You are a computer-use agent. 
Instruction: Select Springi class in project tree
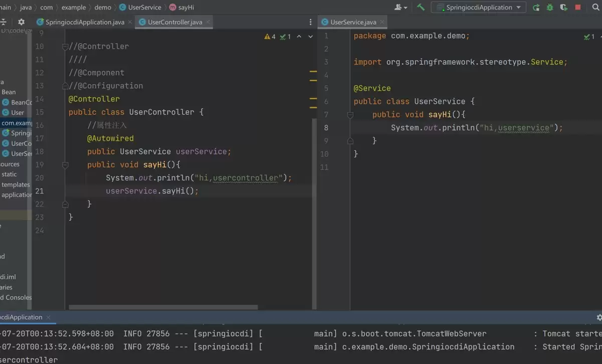pyautogui.click(x=17, y=133)
